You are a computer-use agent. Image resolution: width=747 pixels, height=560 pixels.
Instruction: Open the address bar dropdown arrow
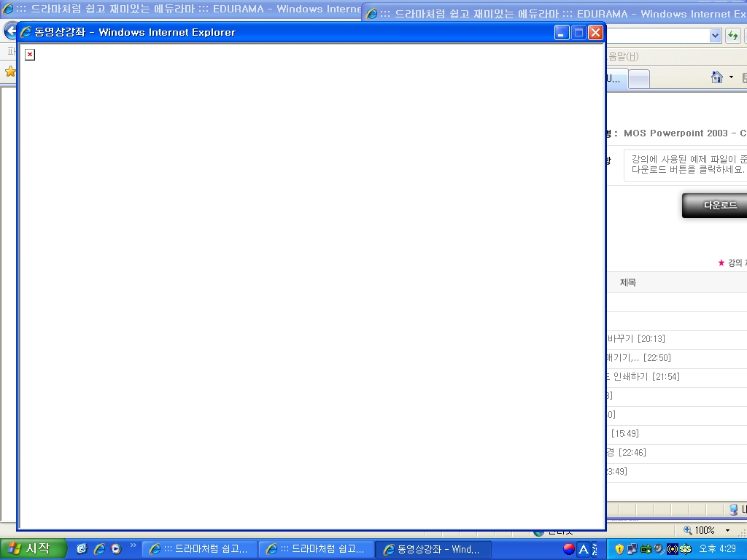[x=715, y=36]
